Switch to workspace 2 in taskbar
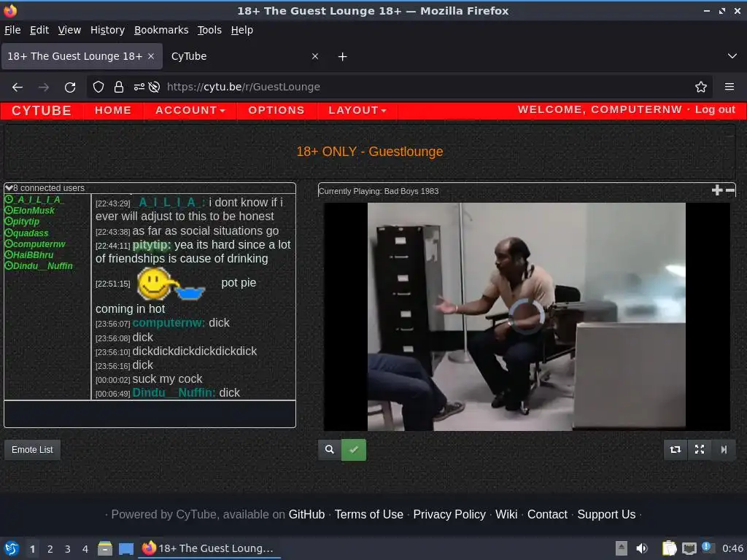 tap(50, 549)
